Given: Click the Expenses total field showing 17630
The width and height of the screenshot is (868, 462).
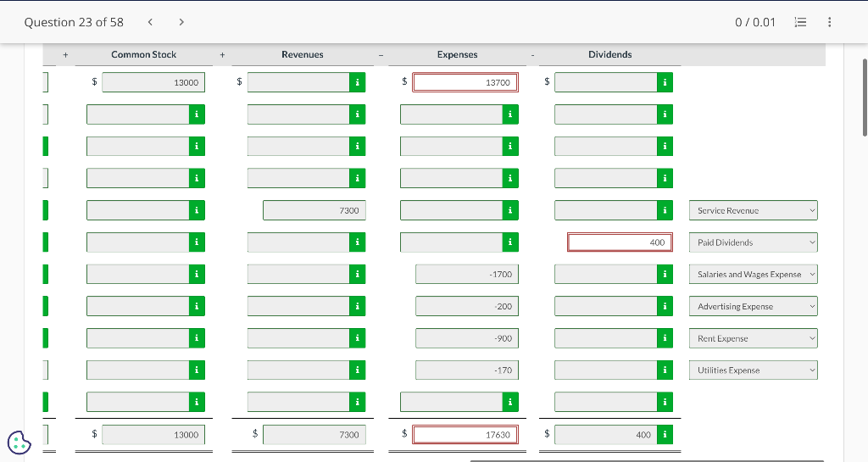Looking at the screenshot, I should pyautogui.click(x=465, y=435).
